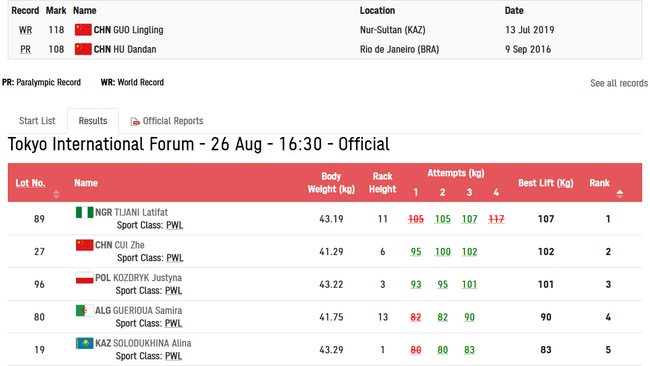Sort table by Rank arrow

tap(620, 194)
